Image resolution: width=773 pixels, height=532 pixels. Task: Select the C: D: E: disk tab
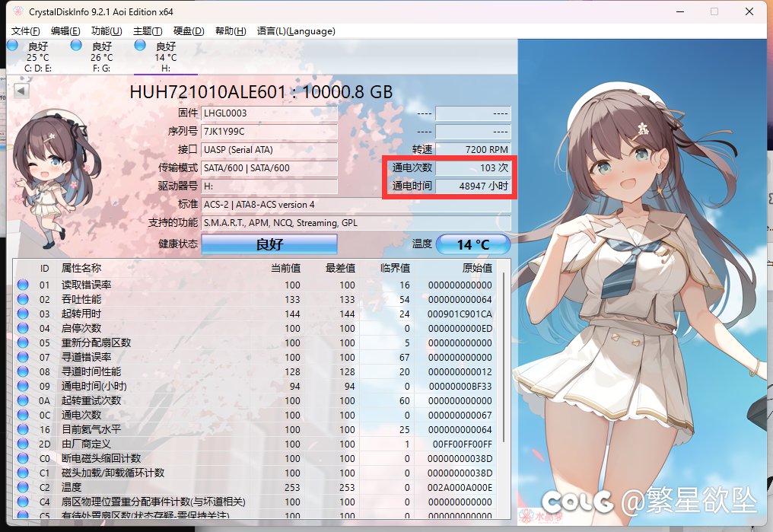38,57
